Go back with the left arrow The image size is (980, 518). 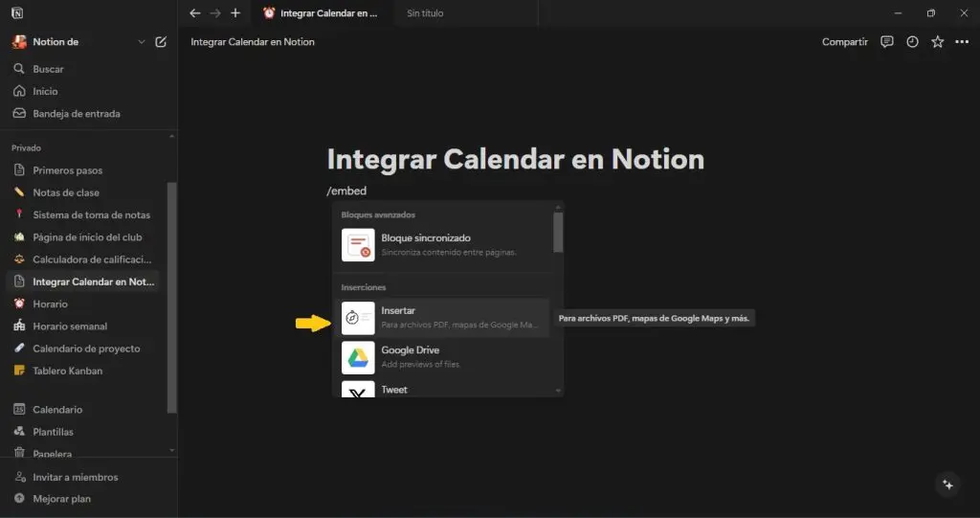click(x=195, y=13)
